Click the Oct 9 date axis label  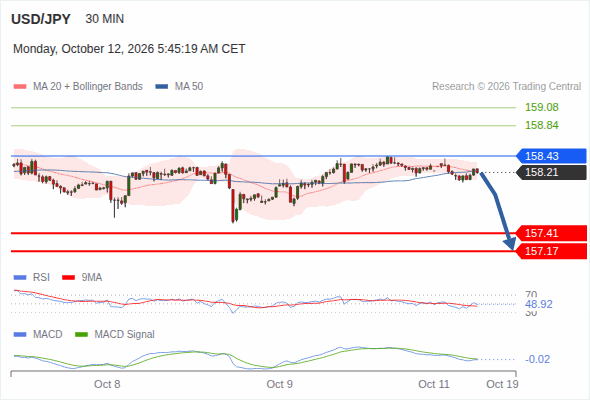pyautogui.click(x=280, y=384)
